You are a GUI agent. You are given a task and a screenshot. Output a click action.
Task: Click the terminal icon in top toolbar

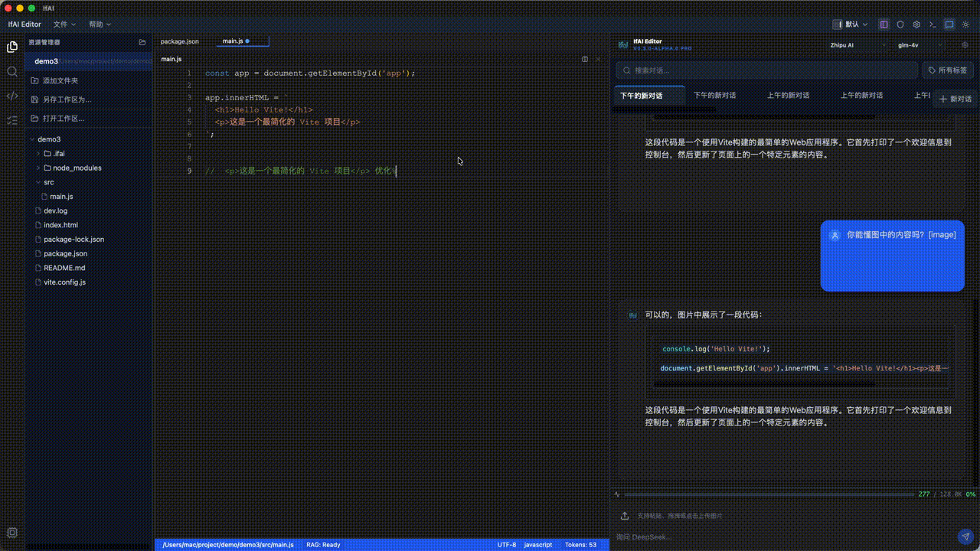tap(933, 24)
